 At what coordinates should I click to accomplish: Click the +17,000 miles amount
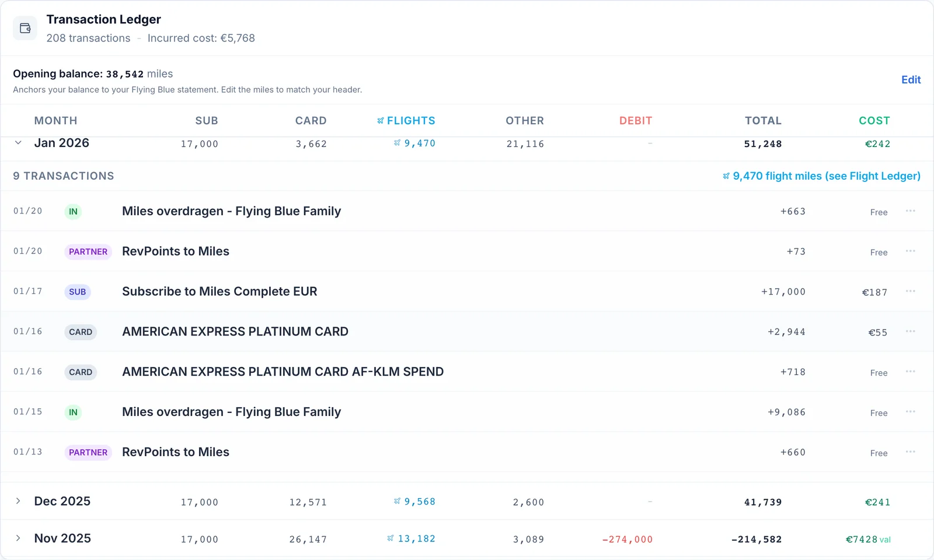[x=783, y=292]
